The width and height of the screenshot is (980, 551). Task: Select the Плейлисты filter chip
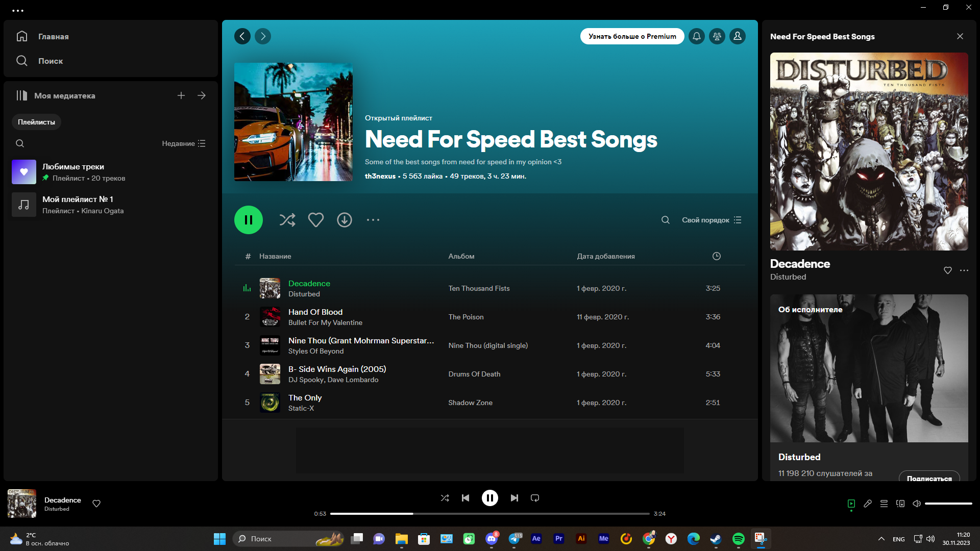36,122
